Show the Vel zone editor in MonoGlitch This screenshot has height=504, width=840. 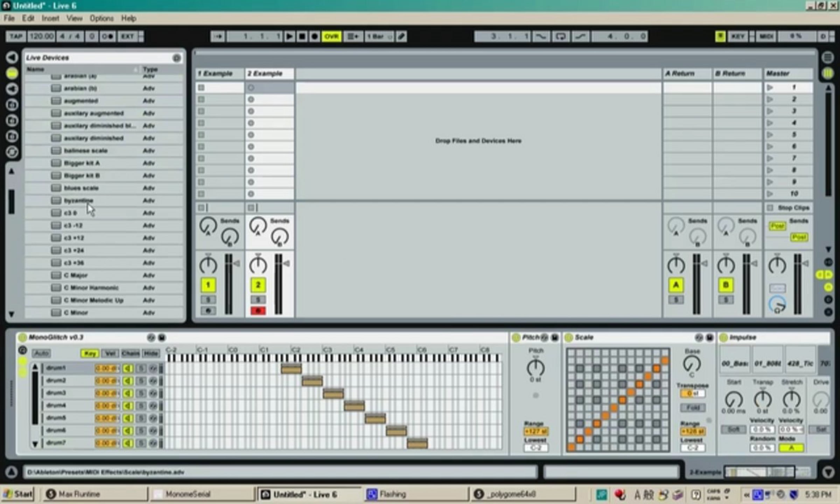pos(110,353)
